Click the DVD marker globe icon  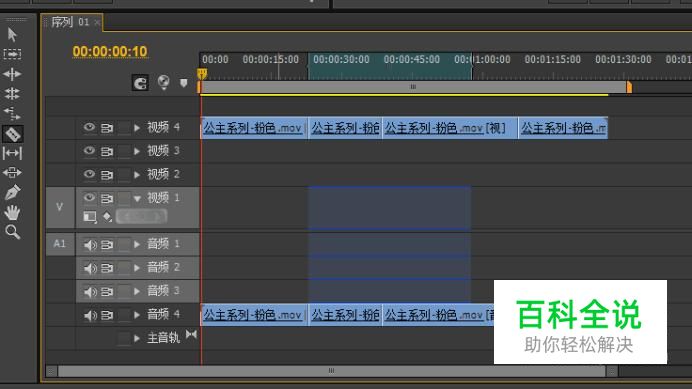[x=164, y=82]
